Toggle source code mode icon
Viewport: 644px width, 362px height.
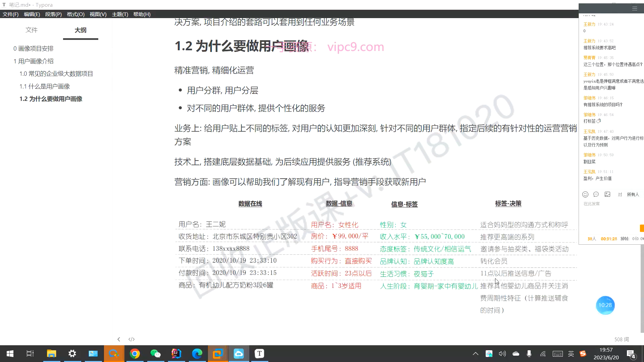point(131,339)
